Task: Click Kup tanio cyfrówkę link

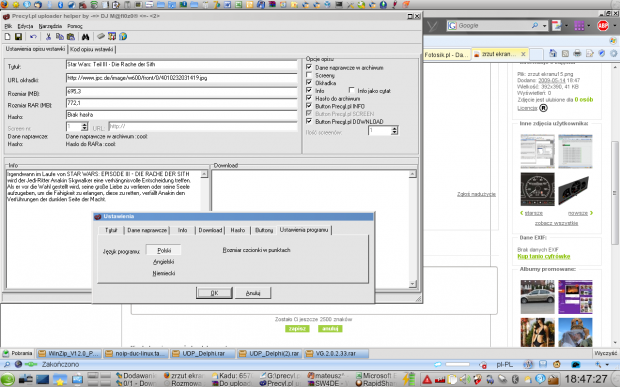Action: [544, 257]
